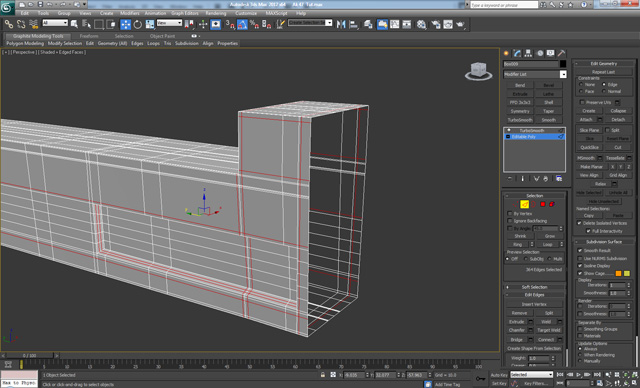Screen dimensions: 640x388
Task: Select Polygon sub-object level icon
Action: coord(543,204)
